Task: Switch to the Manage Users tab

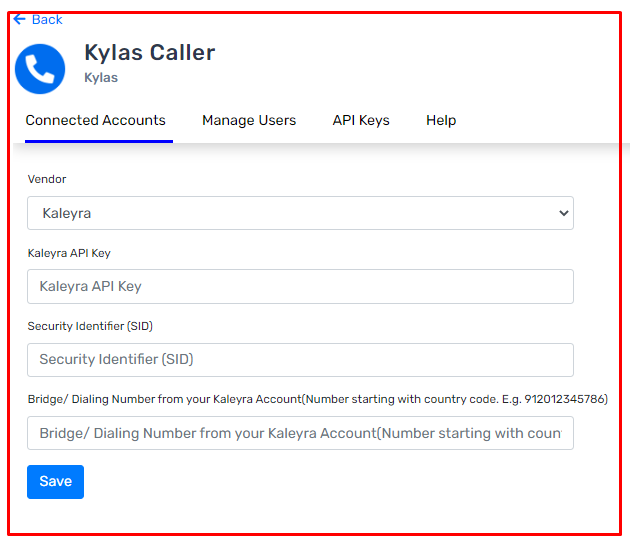Action: pos(249,120)
